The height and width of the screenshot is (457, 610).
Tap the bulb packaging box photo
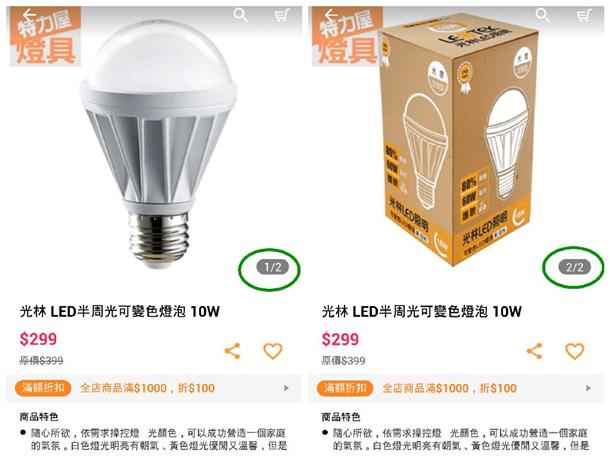click(x=459, y=140)
